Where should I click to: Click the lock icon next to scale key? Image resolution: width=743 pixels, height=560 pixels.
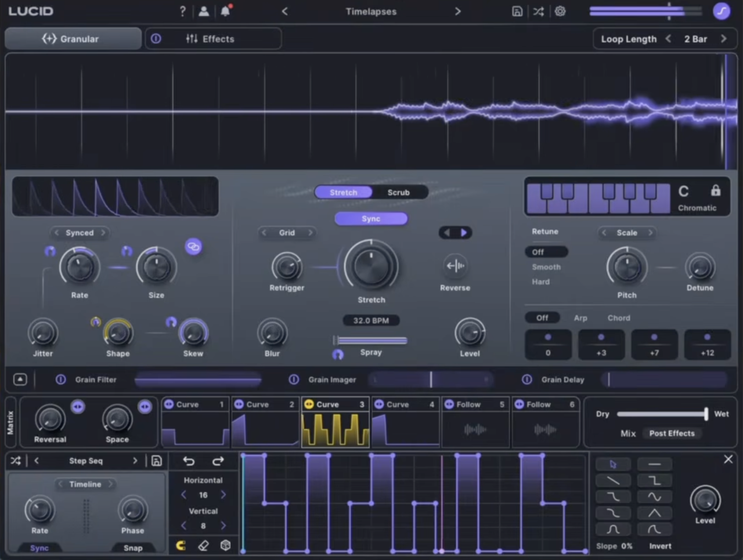pos(716,190)
